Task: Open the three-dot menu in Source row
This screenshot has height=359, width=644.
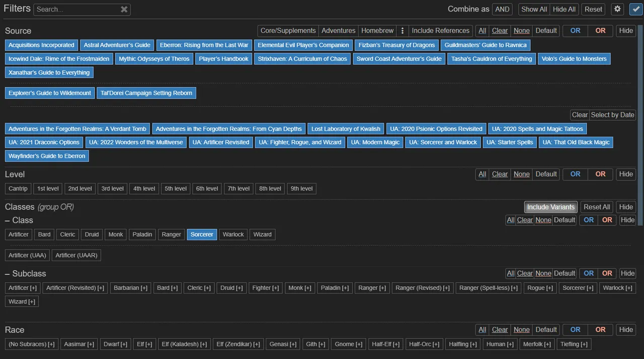Action: [402, 31]
